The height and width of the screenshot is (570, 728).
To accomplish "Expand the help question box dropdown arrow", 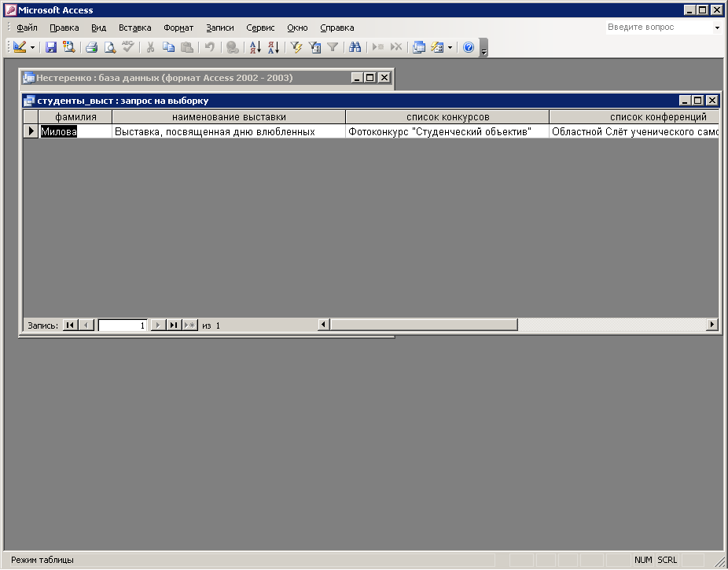I will [717, 28].
